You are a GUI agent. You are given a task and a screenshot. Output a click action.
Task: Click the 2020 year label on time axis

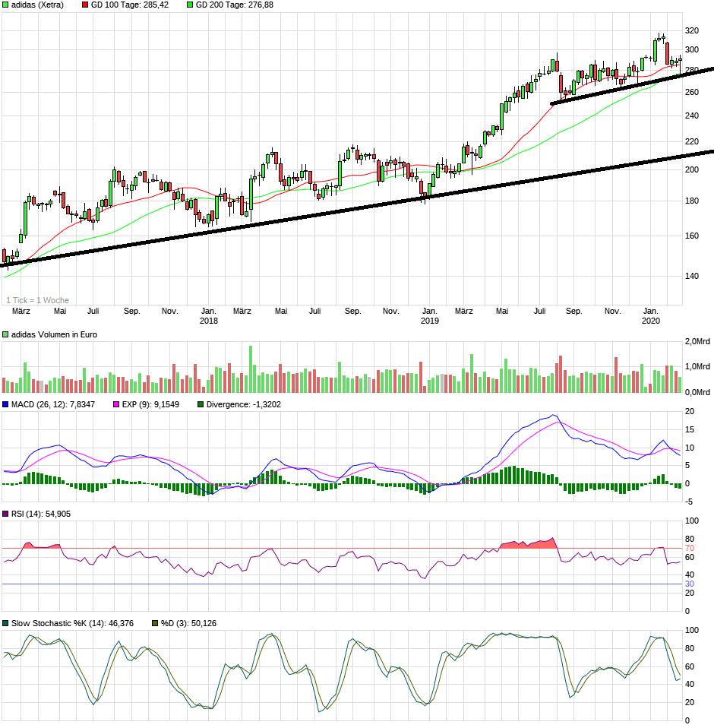coord(650,321)
